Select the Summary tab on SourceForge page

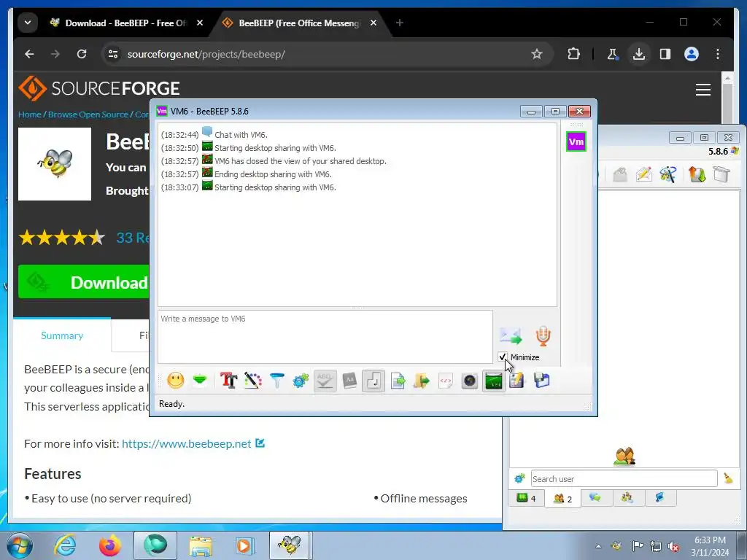[x=62, y=335]
